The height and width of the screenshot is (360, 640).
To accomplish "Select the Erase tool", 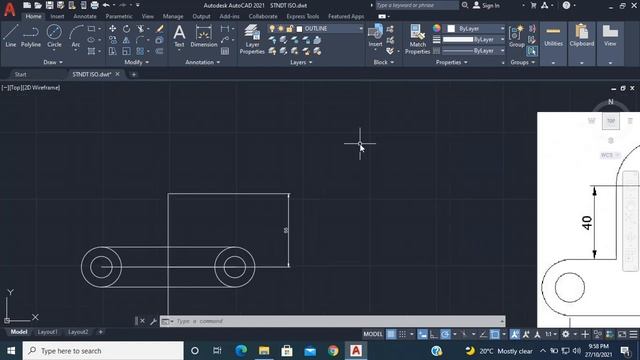I will click(160, 29).
